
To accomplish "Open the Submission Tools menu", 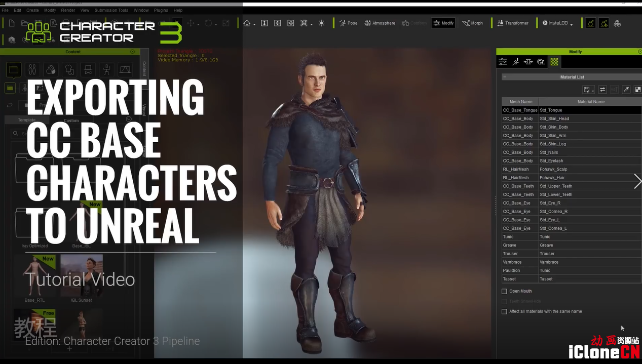I will pos(111,10).
